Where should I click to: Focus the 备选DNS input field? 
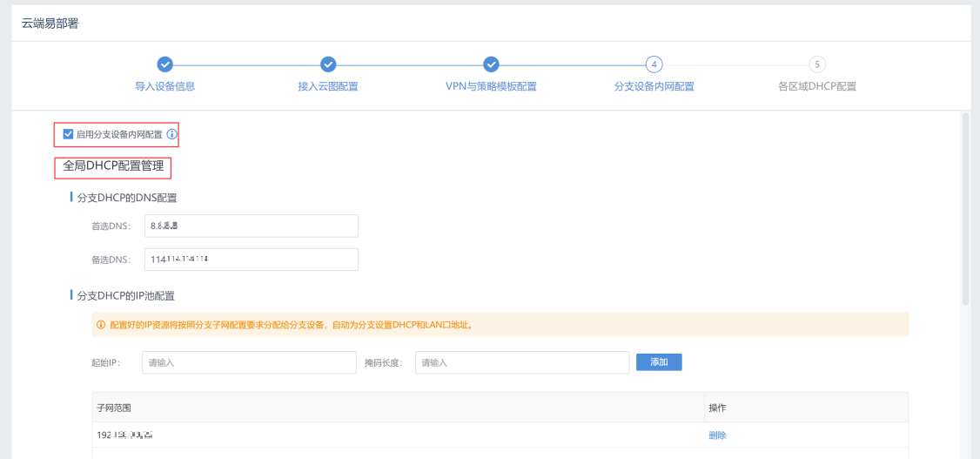(x=251, y=260)
